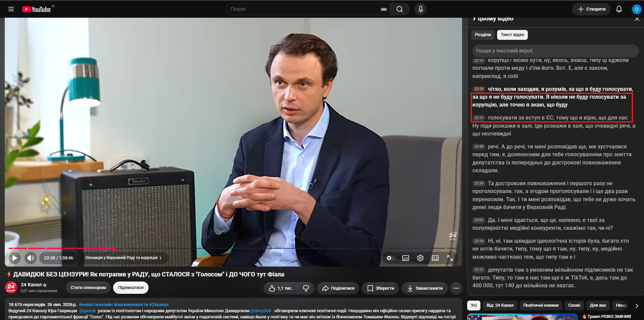Select 'Політичні новини' chip
The width and height of the screenshot is (644, 320).
click(541, 305)
